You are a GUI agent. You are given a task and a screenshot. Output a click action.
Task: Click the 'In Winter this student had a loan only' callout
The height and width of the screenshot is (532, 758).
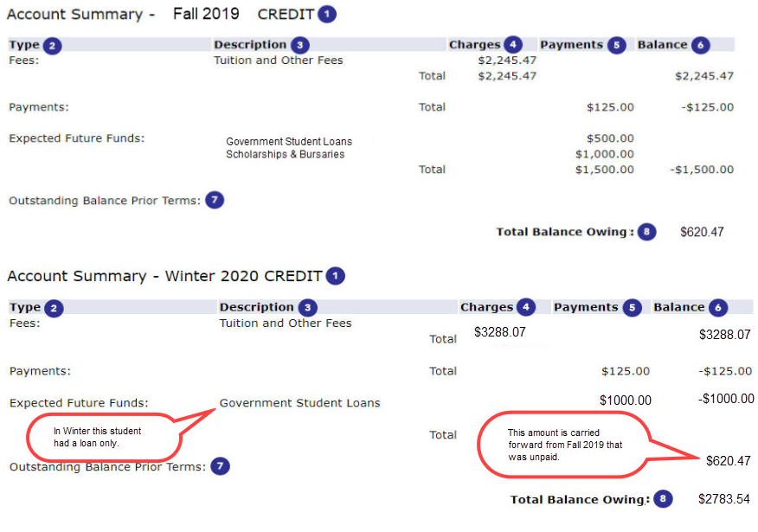[104, 437]
